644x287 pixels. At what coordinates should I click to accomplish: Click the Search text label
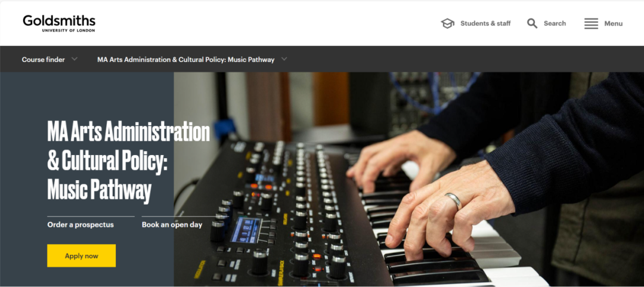pyautogui.click(x=555, y=23)
